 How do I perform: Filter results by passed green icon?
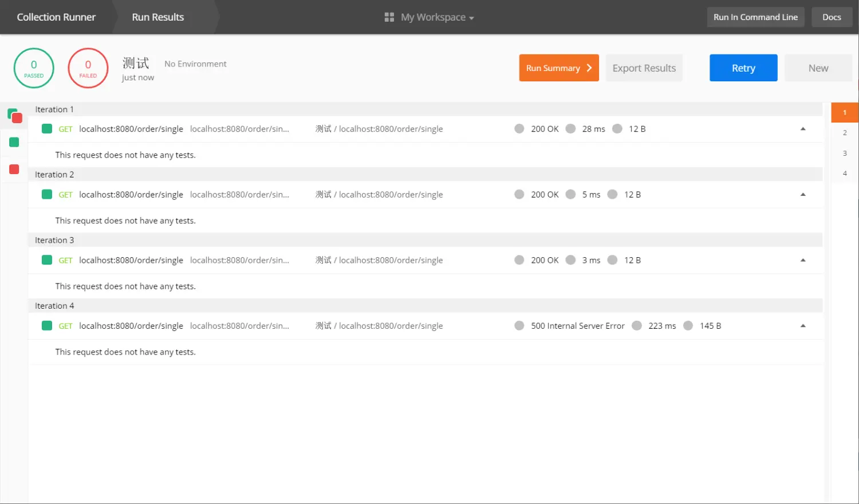pyautogui.click(x=14, y=143)
